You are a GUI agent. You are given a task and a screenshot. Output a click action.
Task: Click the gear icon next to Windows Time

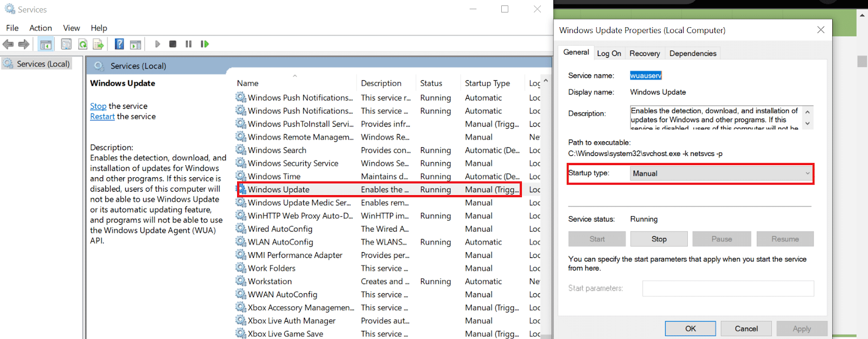(x=241, y=176)
